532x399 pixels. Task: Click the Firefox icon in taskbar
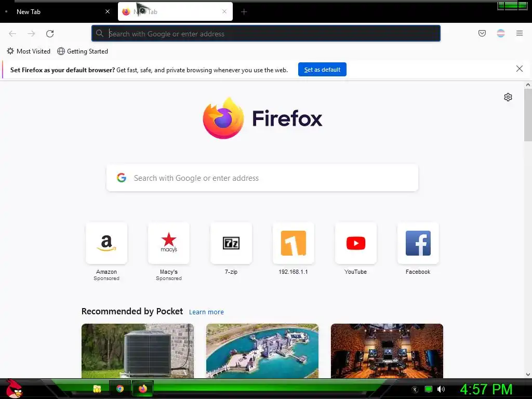143,389
